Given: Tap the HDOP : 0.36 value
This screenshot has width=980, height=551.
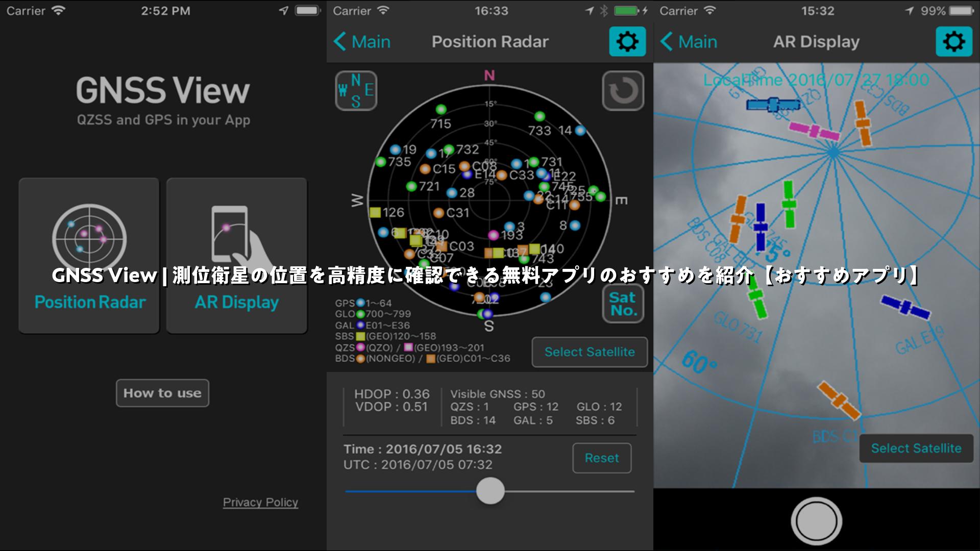Looking at the screenshot, I should [392, 394].
